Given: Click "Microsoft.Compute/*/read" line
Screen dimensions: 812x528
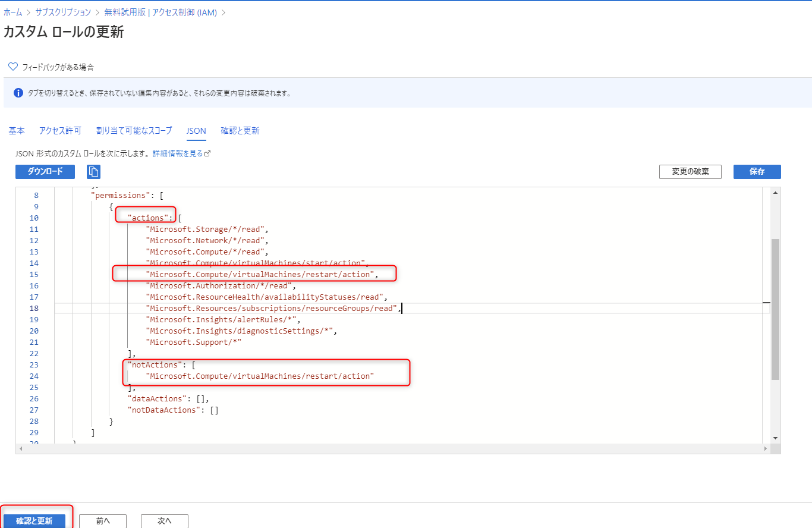Looking at the screenshot, I should 209,252.
